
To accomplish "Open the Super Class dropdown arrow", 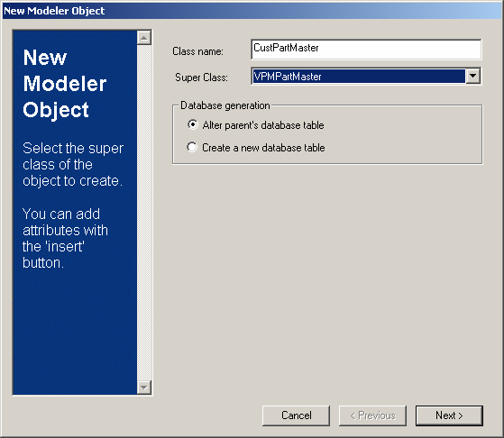I will click(472, 77).
